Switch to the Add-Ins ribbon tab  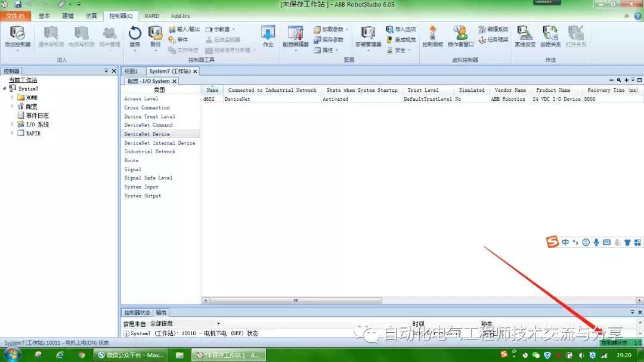coord(180,16)
